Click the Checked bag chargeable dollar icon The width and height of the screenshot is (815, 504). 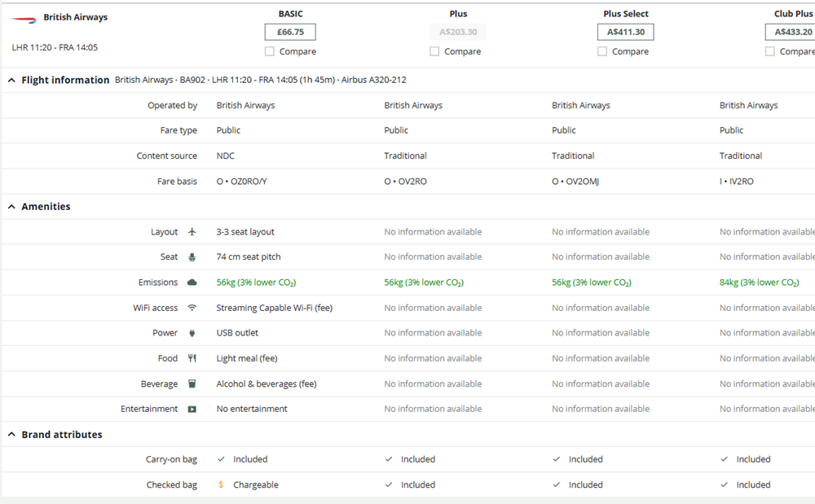click(x=221, y=485)
